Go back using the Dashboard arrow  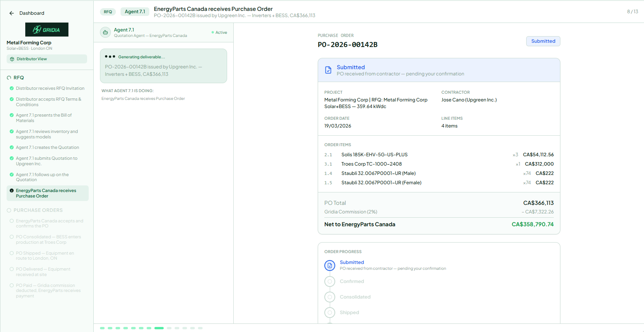pos(12,13)
